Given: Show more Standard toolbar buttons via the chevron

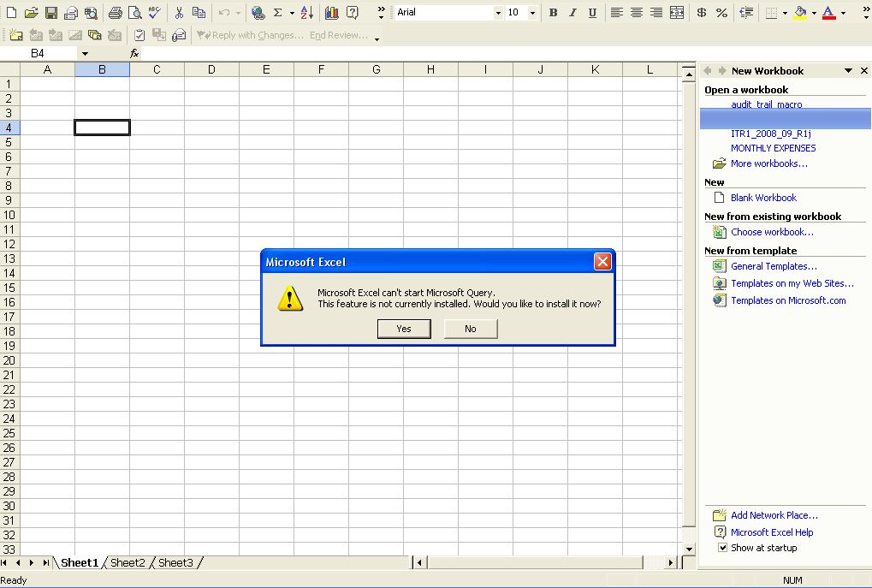Looking at the screenshot, I should 381,12.
